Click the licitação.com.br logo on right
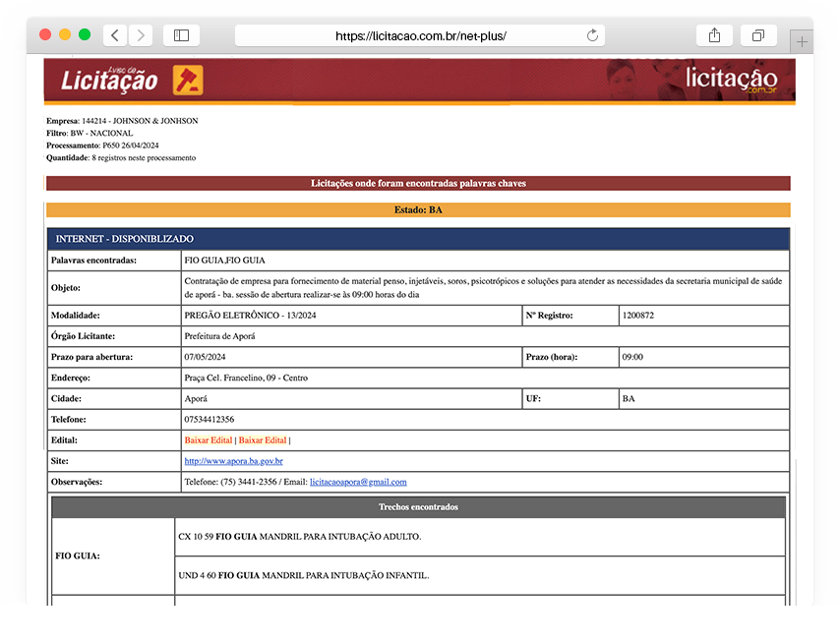The image size is (840, 643). pyautogui.click(x=731, y=80)
